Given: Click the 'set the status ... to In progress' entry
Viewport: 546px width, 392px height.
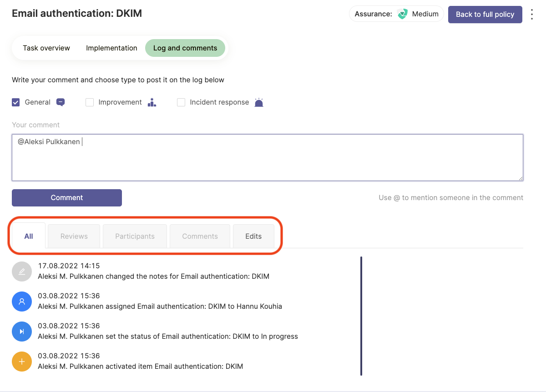Looking at the screenshot, I should pyautogui.click(x=168, y=337).
